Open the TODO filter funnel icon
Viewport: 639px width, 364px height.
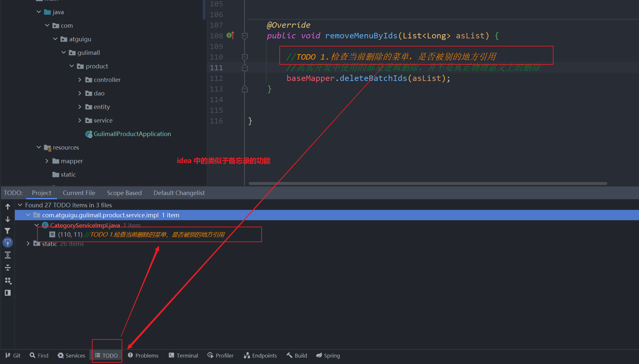pyautogui.click(x=8, y=231)
